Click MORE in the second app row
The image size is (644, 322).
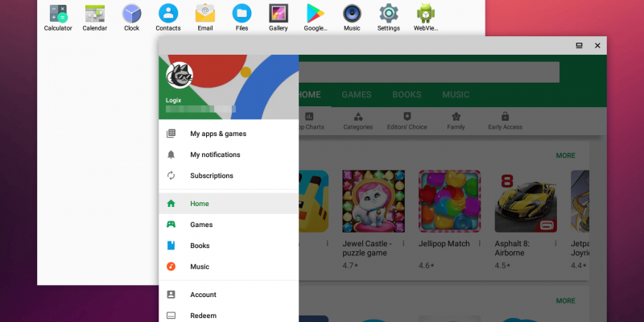566,300
